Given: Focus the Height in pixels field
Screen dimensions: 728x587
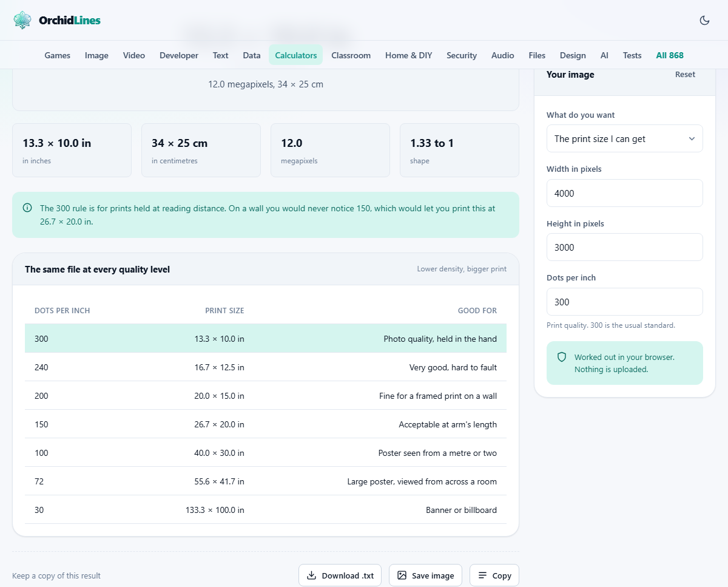Looking at the screenshot, I should point(625,247).
